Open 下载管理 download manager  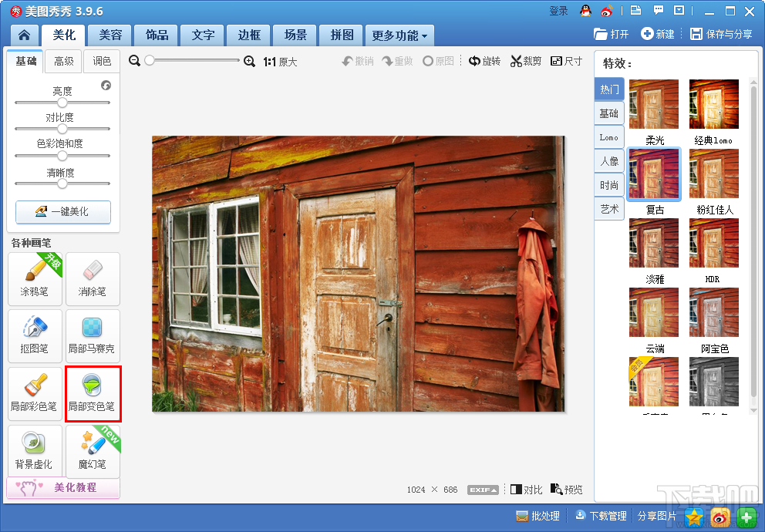point(601,516)
